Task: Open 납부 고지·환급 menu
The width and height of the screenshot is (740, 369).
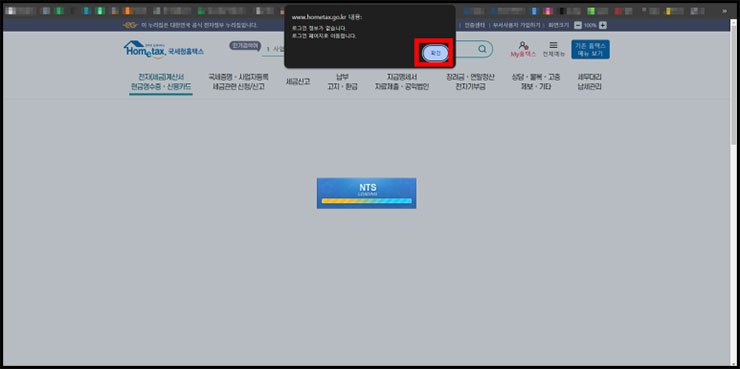Action: tap(343, 82)
